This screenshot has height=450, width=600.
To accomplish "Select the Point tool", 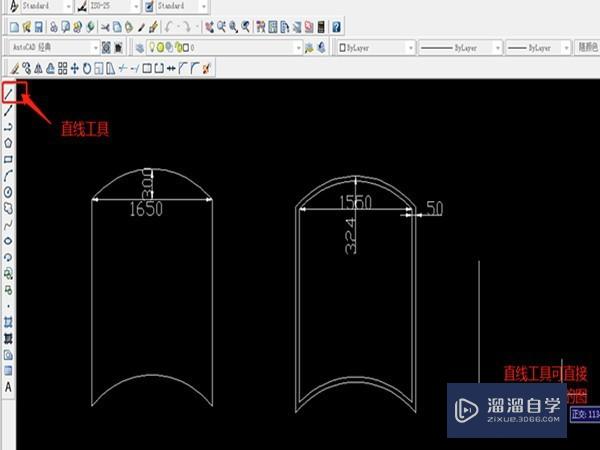I will tap(8, 306).
